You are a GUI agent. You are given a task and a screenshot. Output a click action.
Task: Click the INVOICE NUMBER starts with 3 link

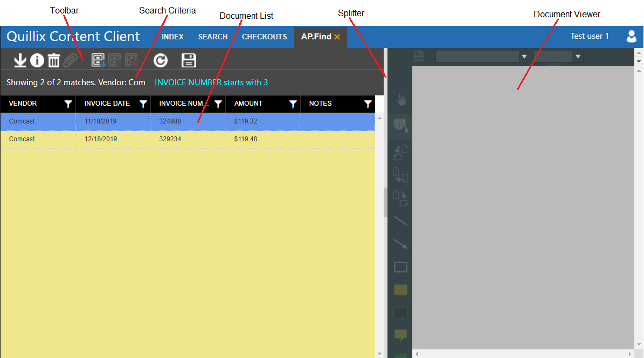coord(211,82)
